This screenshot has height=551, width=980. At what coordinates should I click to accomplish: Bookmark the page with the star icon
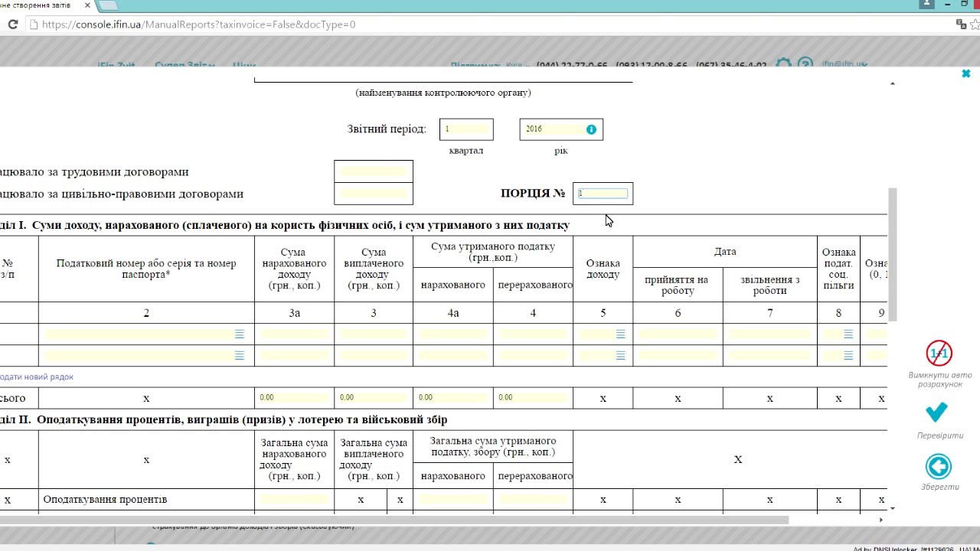(975, 24)
